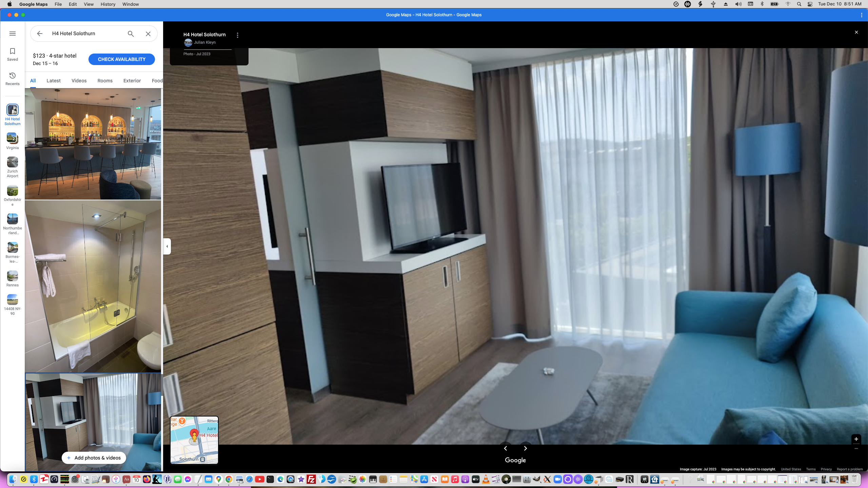This screenshot has height=488, width=868.
Task: Click the CHECK AVAILABILITY button
Action: 121,59
